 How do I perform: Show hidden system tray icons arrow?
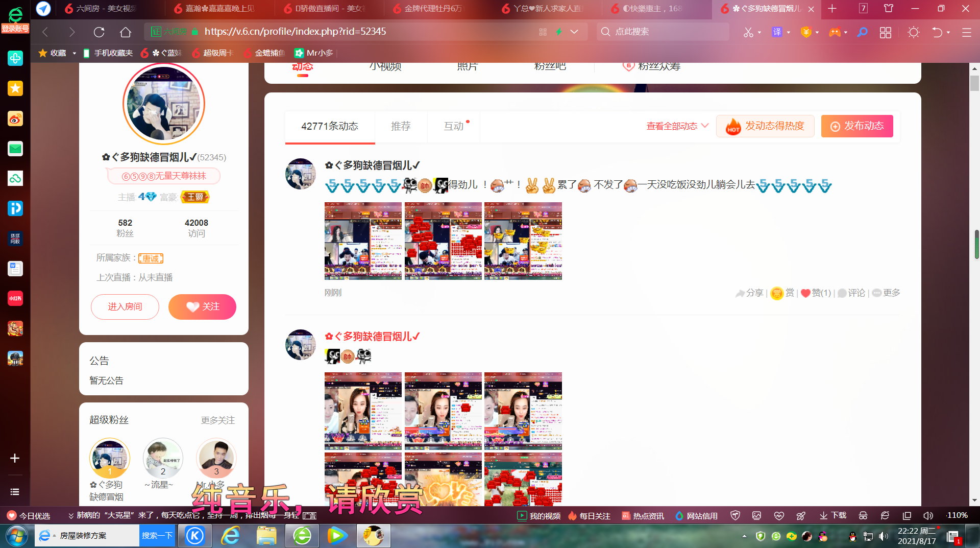click(744, 536)
